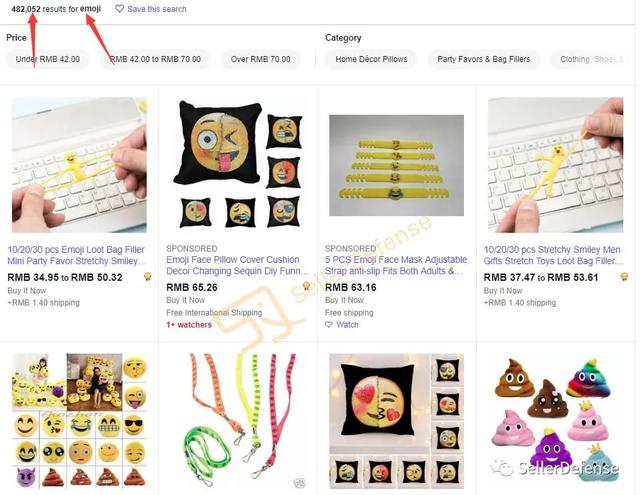Image resolution: width=640 pixels, height=495 pixels.
Task: Click the small icon below the lanyards image
Action: 299,483
